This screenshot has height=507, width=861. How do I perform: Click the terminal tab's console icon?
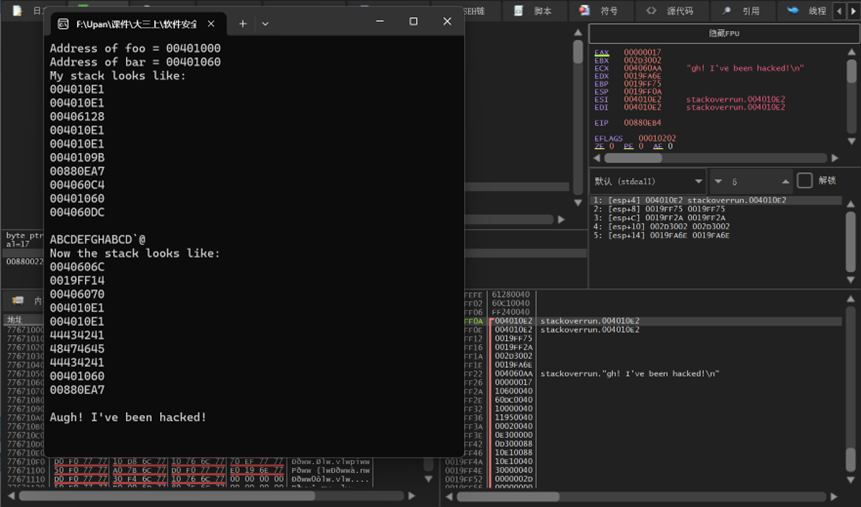pyautogui.click(x=63, y=23)
